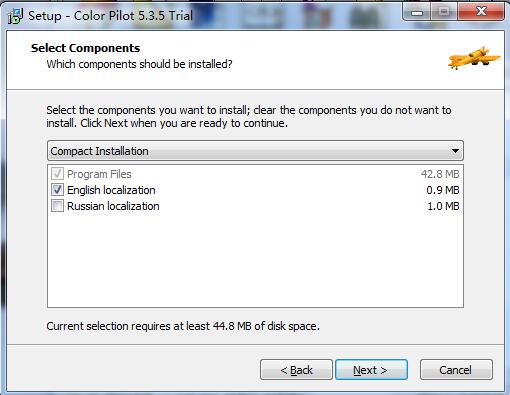The width and height of the screenshot is (510, 395).
Task: Click the Program Files component label
Action: 99,174
